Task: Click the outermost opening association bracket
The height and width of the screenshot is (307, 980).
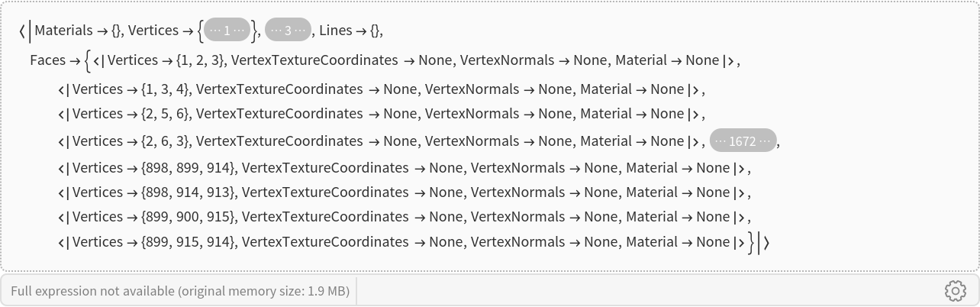Action: coord(25,31)
